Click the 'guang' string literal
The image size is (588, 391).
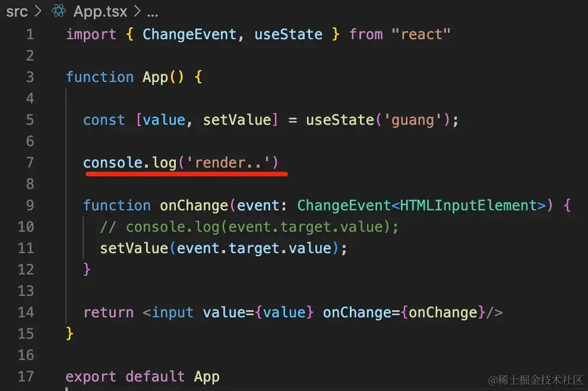(x=413, y=120)
